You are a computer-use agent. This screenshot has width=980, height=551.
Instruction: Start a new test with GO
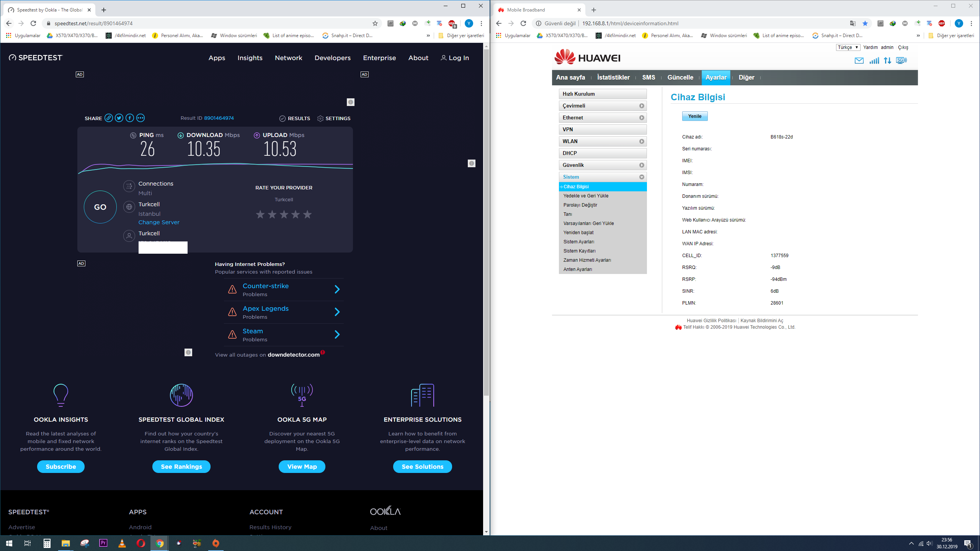(x=100, y=207)
